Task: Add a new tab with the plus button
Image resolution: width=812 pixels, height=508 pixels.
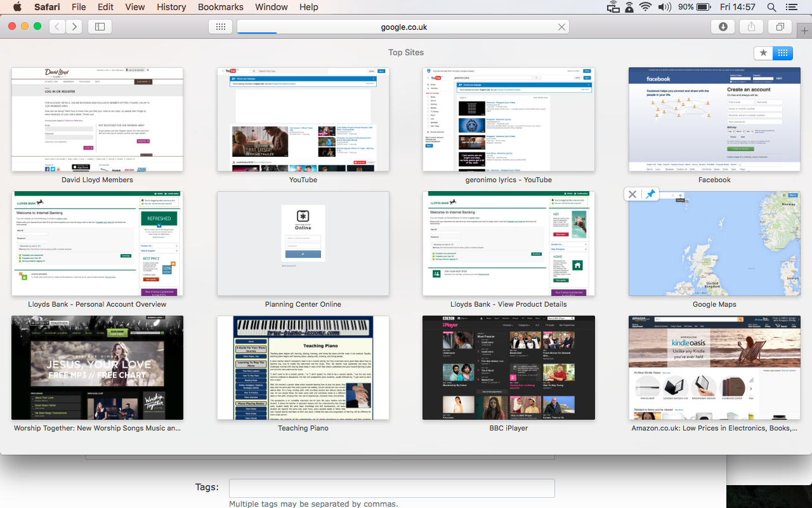Action: click(805, 30)
